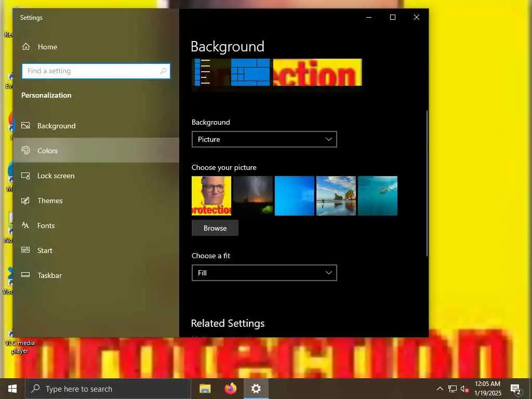Select the yellow protection face picture thumbnail
Screen dimensions: 532x399
tap(211, 196)
